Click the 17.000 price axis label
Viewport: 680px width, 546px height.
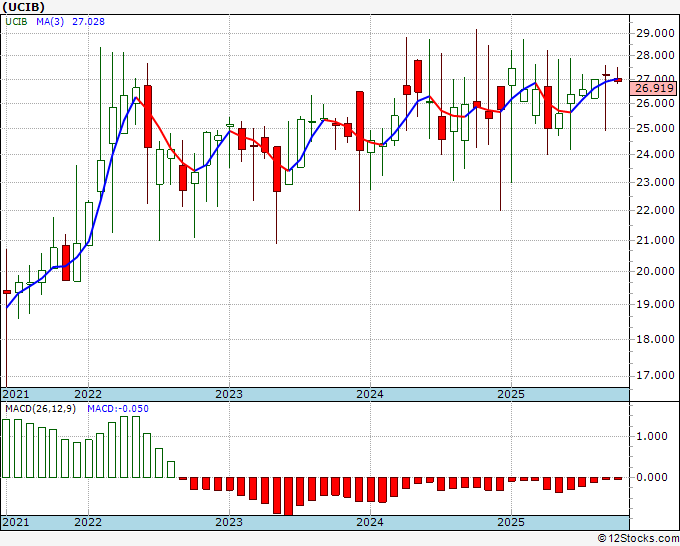[x=655, y=375]
